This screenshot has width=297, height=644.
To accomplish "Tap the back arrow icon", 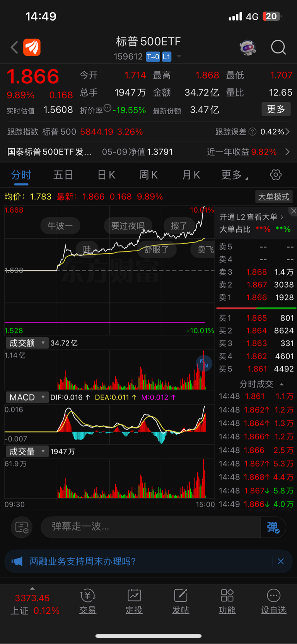I will pos(14,48).
